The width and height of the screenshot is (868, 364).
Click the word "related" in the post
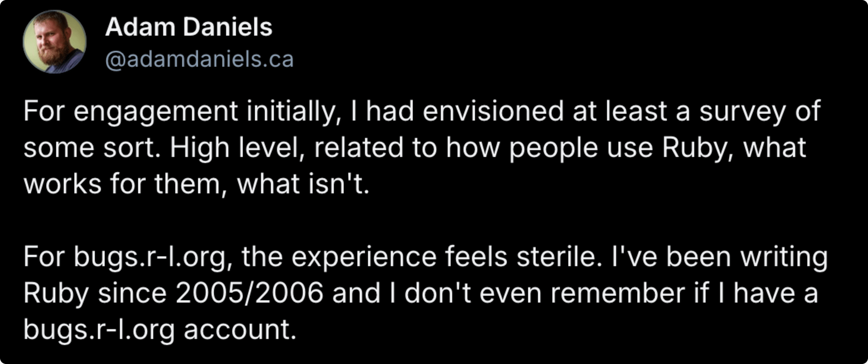coord(359,148)
